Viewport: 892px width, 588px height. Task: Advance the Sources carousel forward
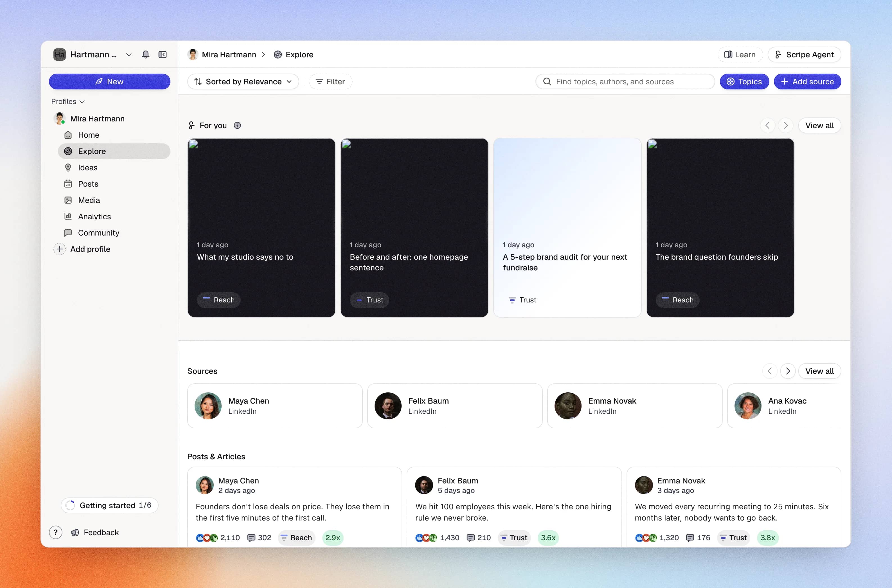(788, 371)
